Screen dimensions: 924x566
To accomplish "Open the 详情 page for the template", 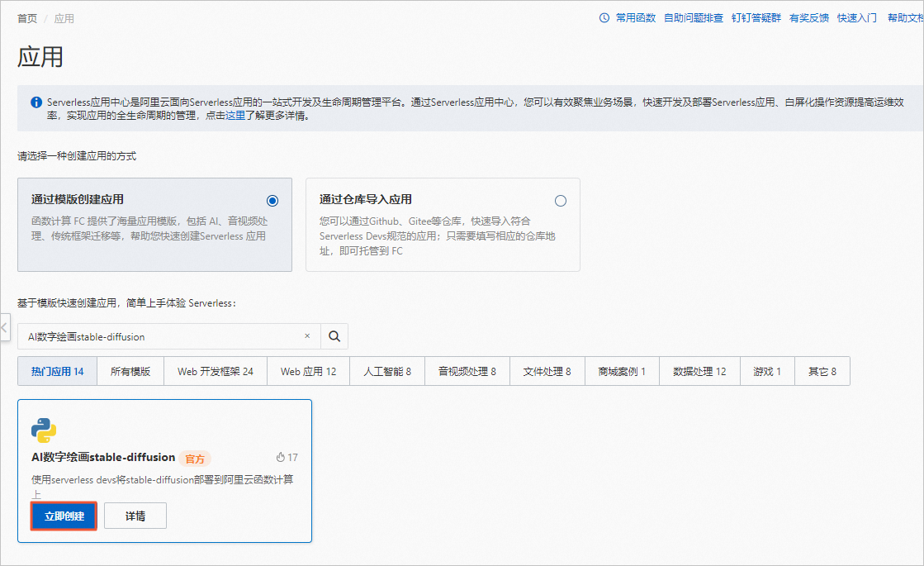I will (135, 515).
